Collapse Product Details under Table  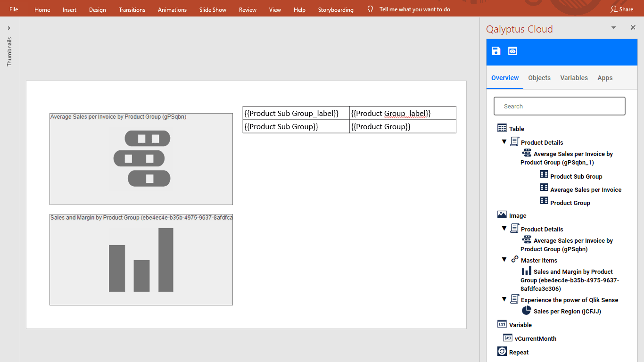click(504, 141)
